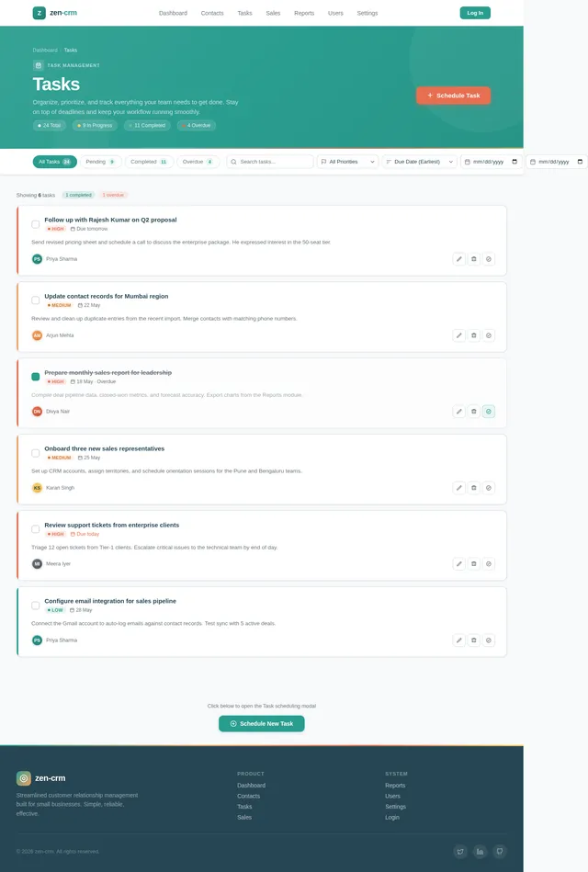Click circle-check icon on Mumbai region task
The height and width of the screenshot is (872, 588).
[489, 335]
